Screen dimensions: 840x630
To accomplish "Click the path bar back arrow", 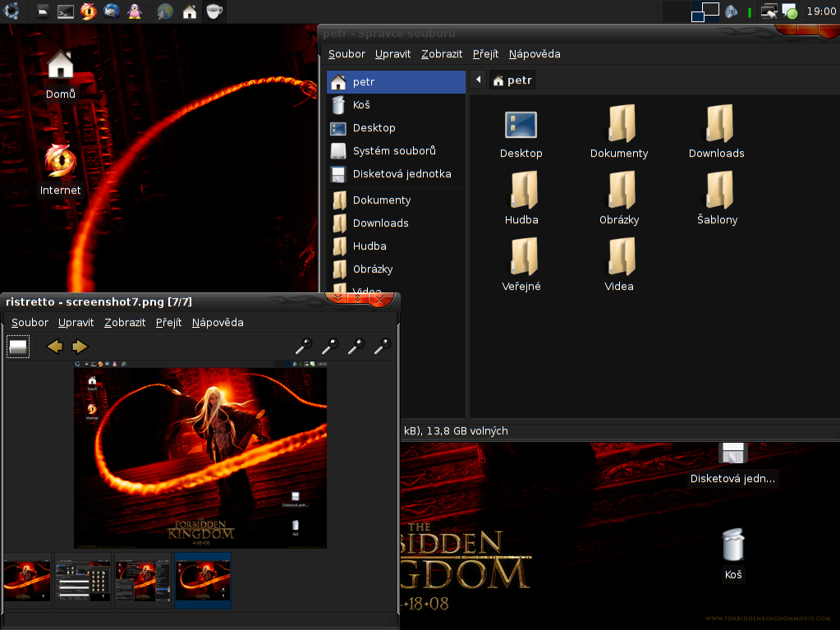I will [x=479, y=80].
